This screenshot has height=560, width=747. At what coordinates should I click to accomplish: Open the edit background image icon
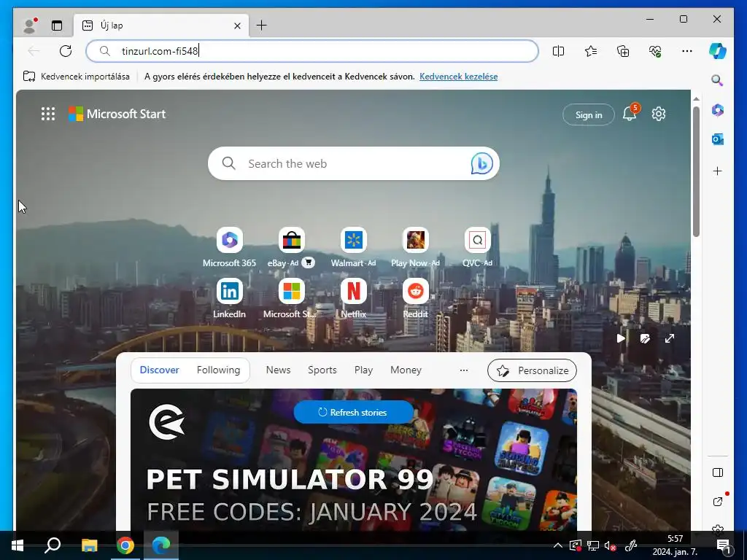pos(645,338)
